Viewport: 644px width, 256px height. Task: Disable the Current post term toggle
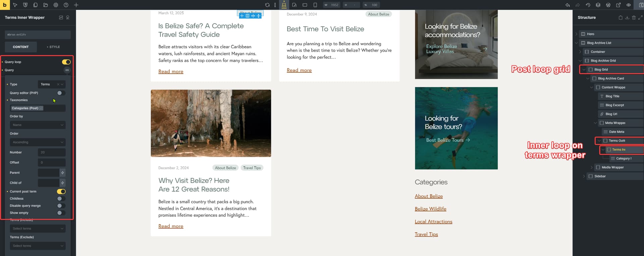click(61, 192)
